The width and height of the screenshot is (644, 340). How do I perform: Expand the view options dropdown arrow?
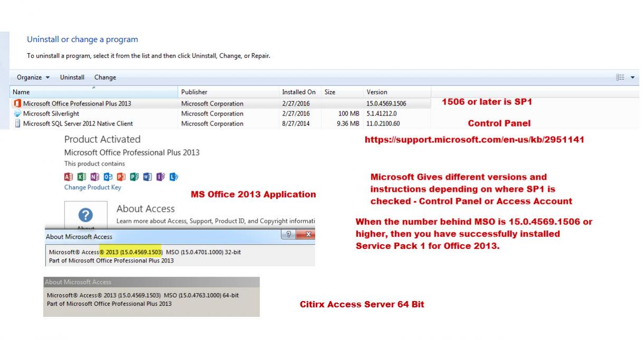[632, 77]
